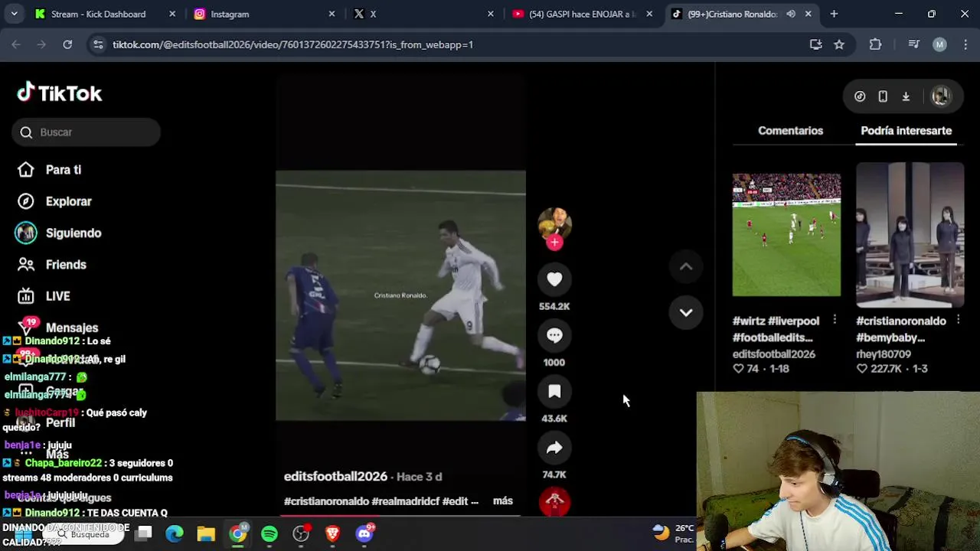Open the editsfootball2026 avatar beside the video
The height and width of the screenshot is (551, 980).
[x=554, y=223]
